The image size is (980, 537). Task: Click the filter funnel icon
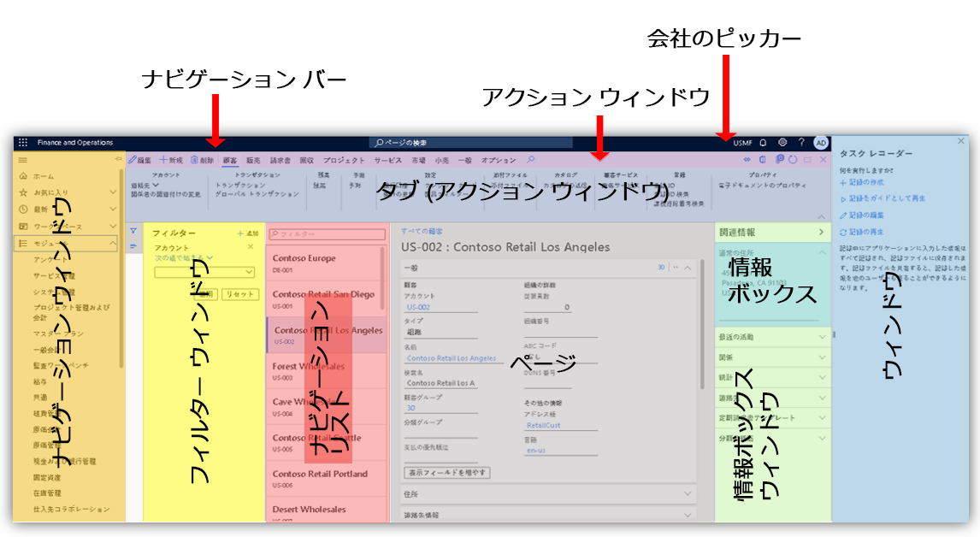coord(133,231)
